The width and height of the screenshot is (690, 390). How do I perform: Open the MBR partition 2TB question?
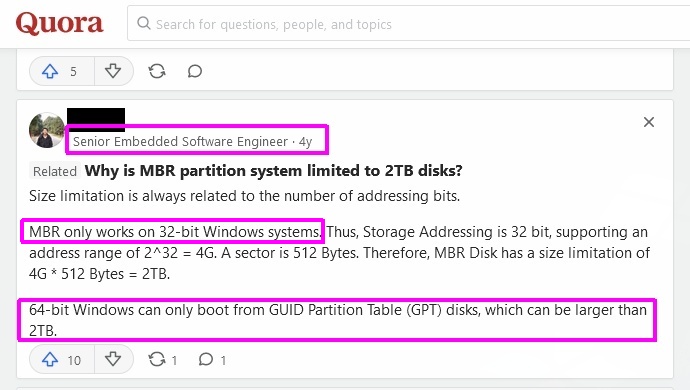(x=273, y=170)
